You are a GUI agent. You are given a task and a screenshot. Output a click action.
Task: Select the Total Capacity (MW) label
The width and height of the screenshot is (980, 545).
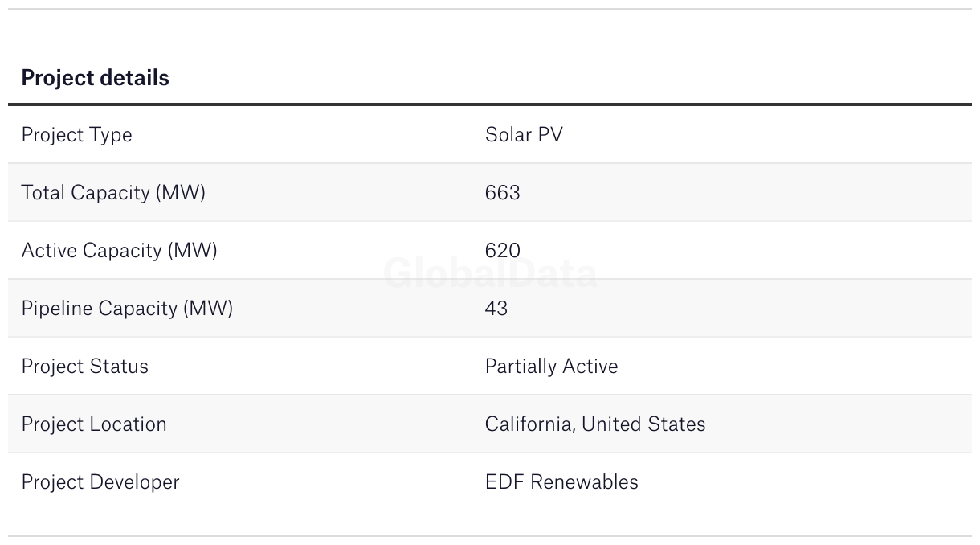(x=113, y=193)
